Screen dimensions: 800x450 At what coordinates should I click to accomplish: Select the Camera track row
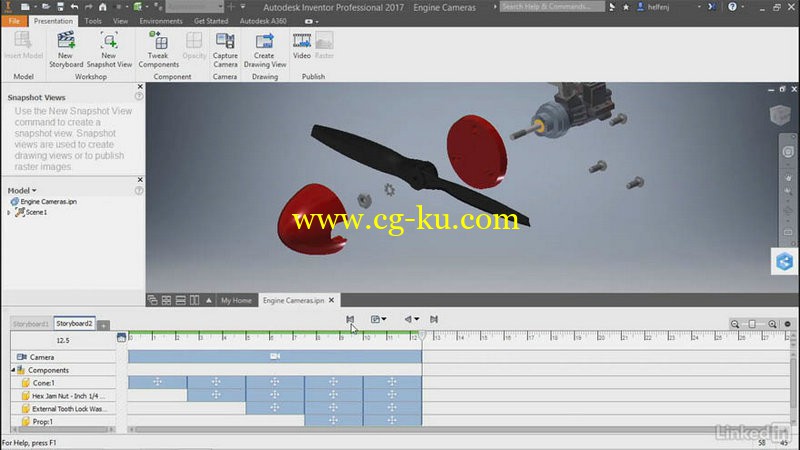pos(64,357)
